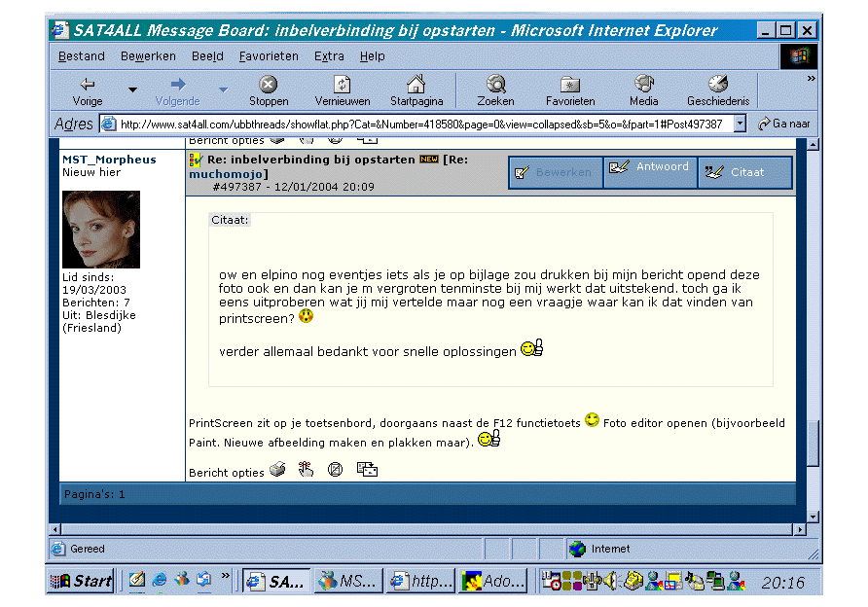The height and width of the screenshot is (607, 868).
Task: Click the Volgende forward button
Action: (178, 91)
